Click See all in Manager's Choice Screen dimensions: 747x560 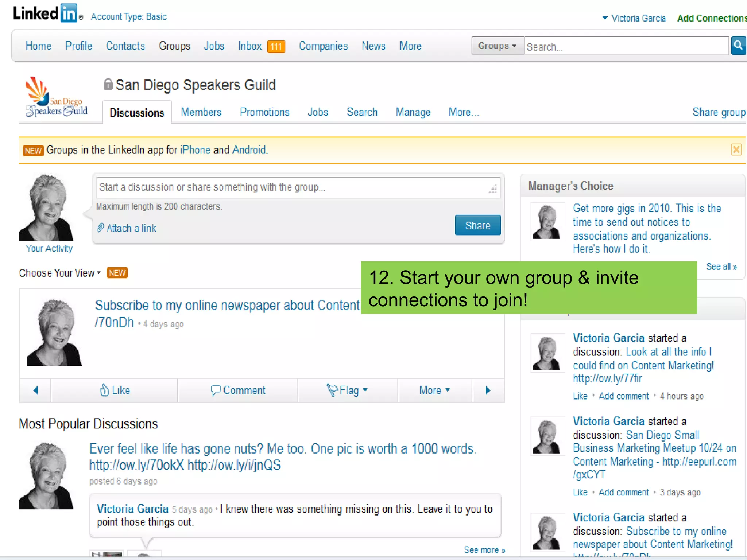pyautogui.click(x=721, y=267)
